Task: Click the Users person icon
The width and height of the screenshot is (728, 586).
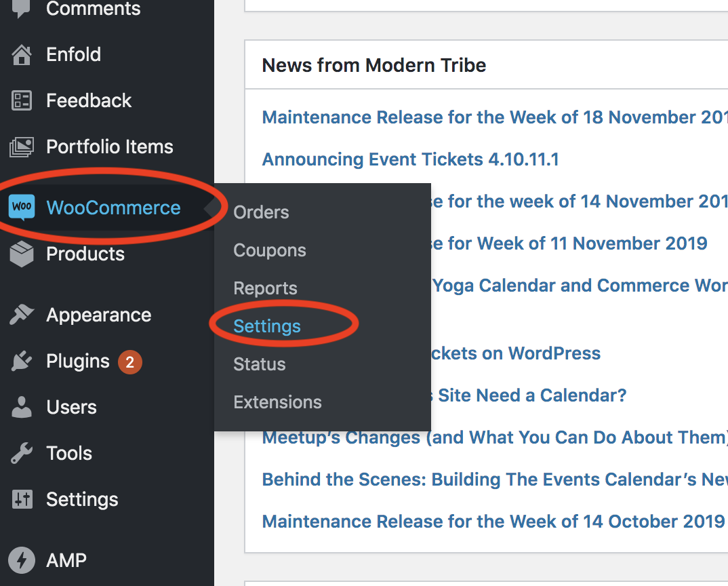Action: point(22,407)
